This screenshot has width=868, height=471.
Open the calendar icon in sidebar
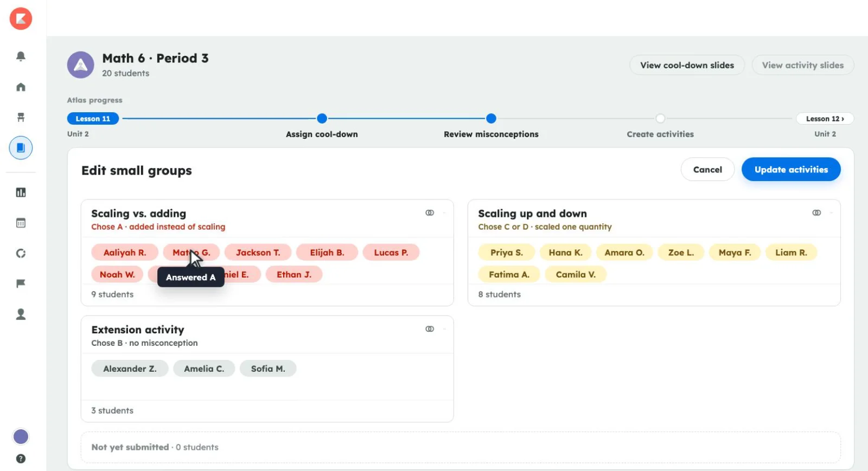(21, 223)
